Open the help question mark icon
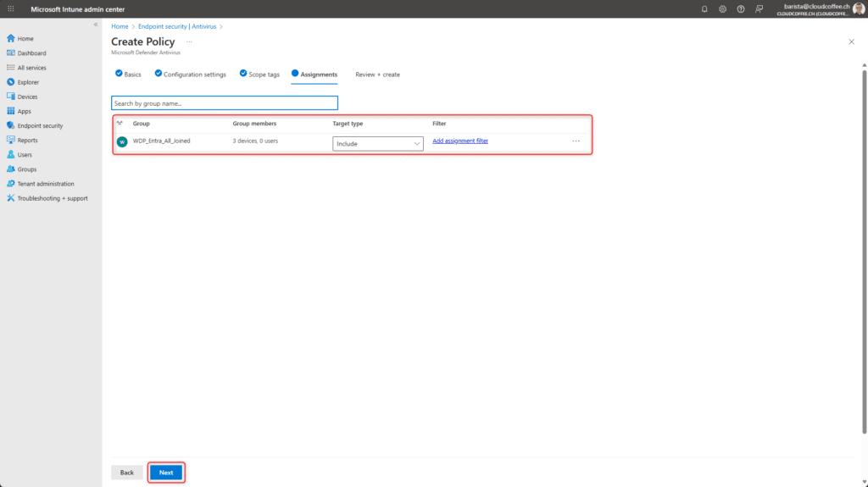 (741, 8)
